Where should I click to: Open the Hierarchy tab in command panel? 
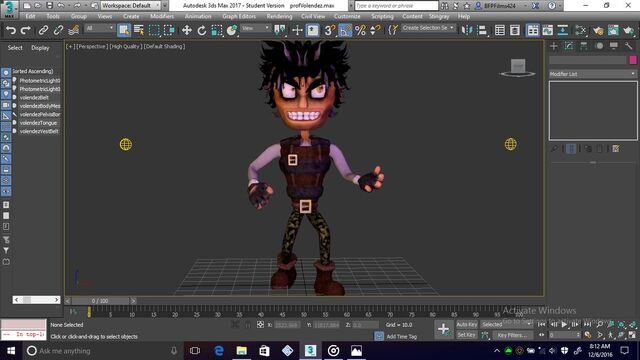(584, 46)
